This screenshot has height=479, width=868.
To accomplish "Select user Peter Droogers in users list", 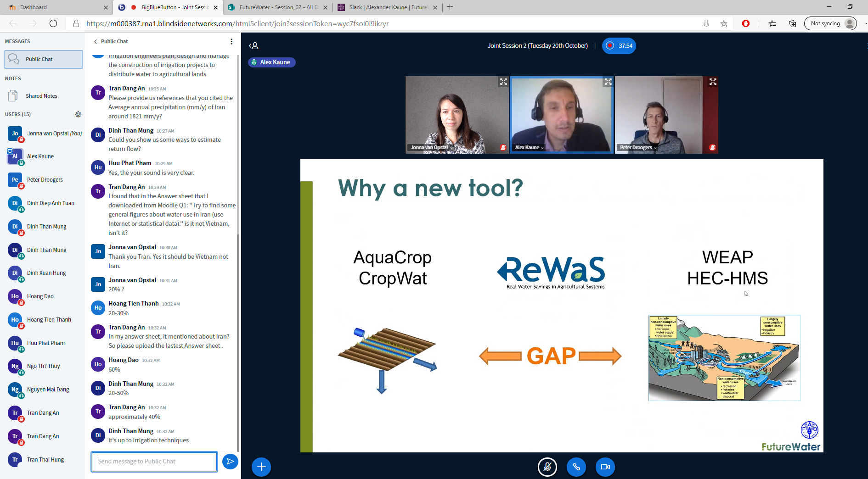I will coord(42,180).
